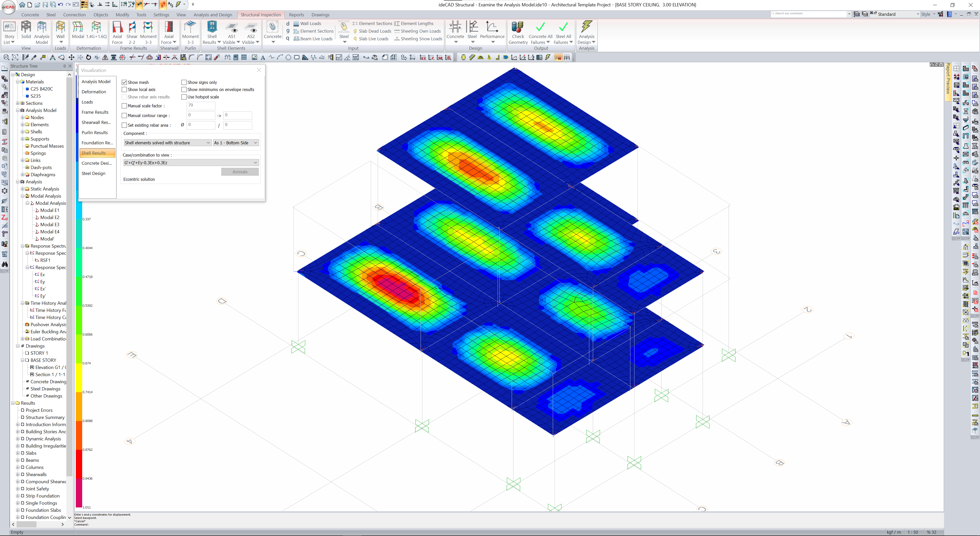Expand the Sections tree node

[18, 103]
